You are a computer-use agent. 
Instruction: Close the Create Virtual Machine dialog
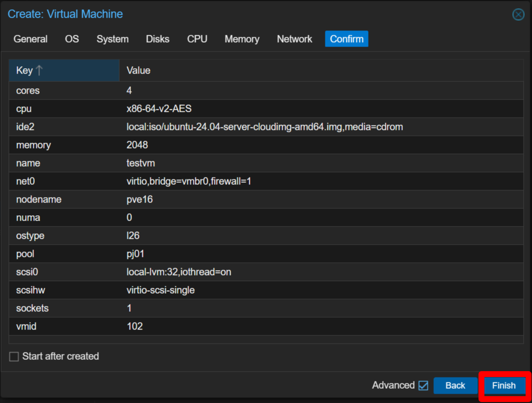(518, 15)
